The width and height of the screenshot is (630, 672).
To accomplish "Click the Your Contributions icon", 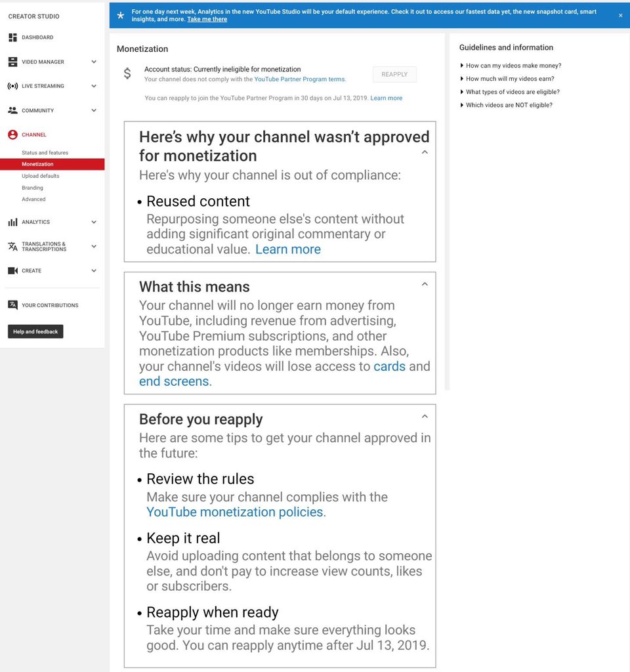I will click(x=13, y=305).
